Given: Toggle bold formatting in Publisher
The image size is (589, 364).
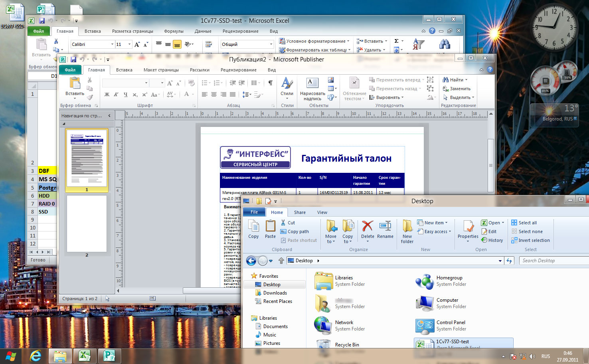Looking at the screenshot, I should click(107, 95).
